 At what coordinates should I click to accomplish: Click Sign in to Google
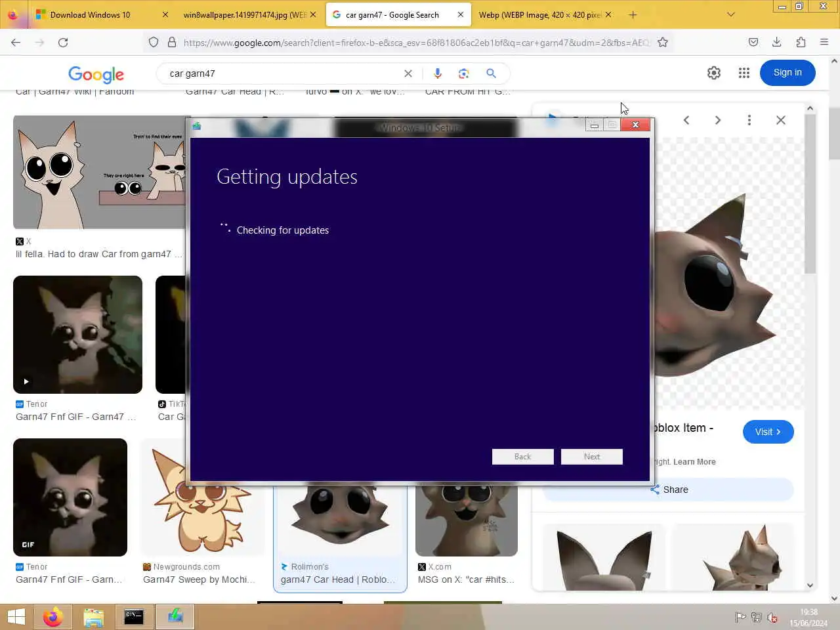point(787,73)
